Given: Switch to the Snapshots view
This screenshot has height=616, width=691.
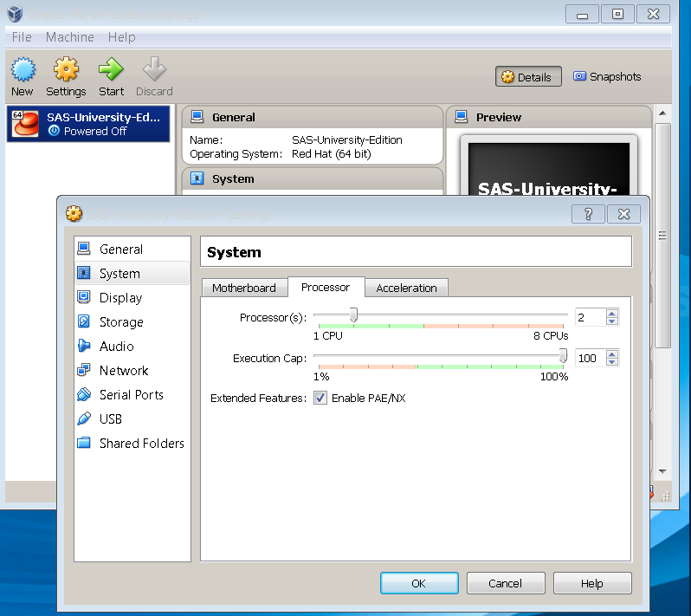Looking at the screenshot, I should pyautogui.click(x=607, y=77).
